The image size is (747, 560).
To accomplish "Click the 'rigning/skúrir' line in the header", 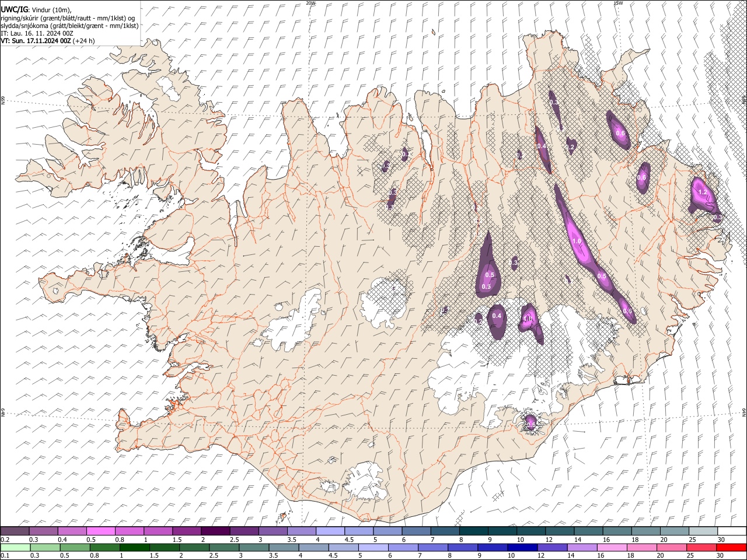I will [x=68, y=18].
